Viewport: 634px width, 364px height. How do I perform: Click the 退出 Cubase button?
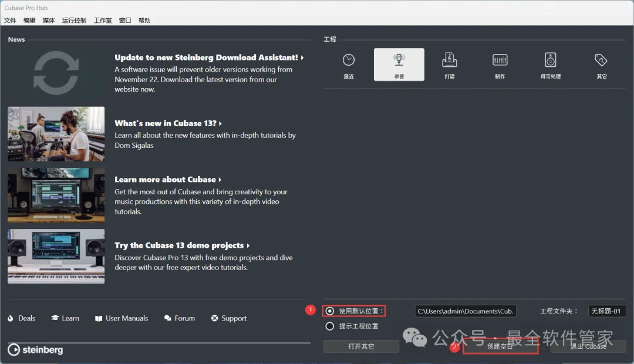click(588, 346)
